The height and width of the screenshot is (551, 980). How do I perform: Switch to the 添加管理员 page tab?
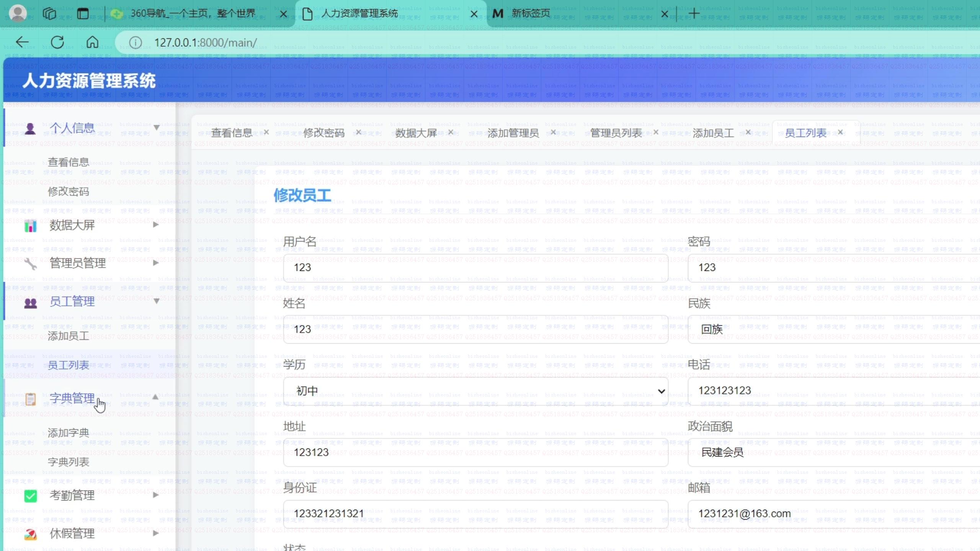click(513, 133)
